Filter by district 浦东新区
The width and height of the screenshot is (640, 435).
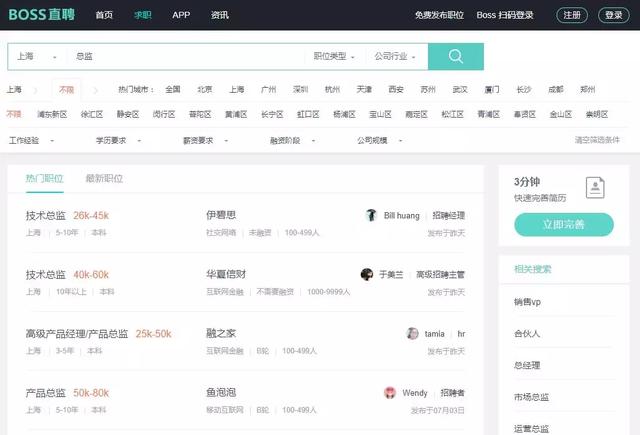52,114
